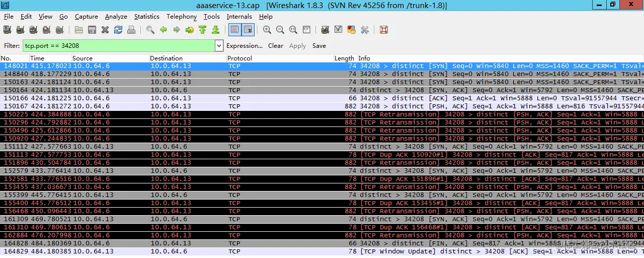The width and height of the screenshot is (644, 258).
Task: Edit display filters toolbar icon
Action: [x=339, y=30]
